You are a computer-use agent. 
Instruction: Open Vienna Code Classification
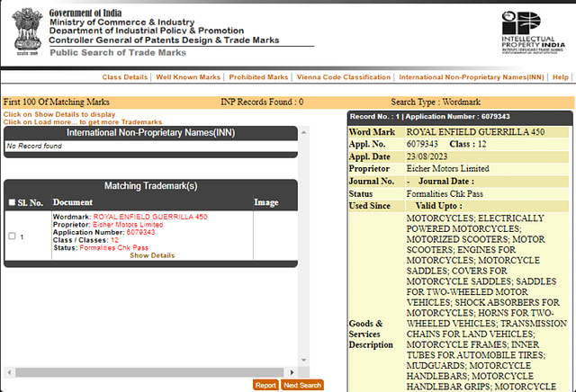(344, 77)
